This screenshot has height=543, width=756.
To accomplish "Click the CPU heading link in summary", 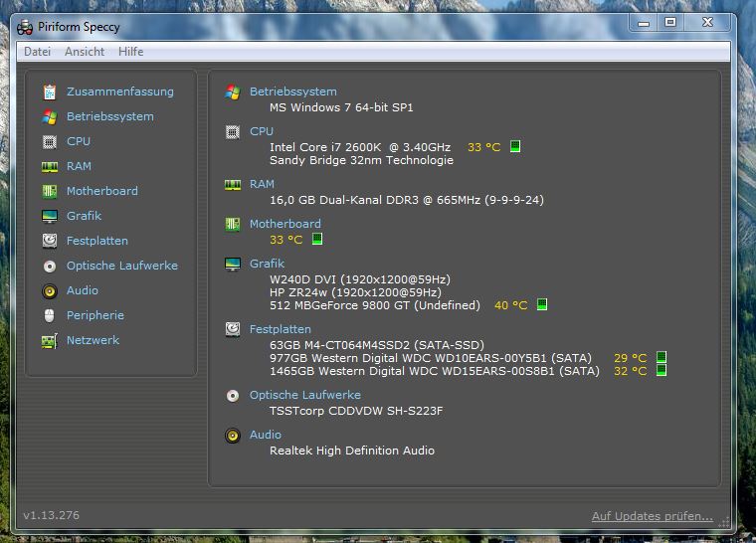I will coord(262,131).
